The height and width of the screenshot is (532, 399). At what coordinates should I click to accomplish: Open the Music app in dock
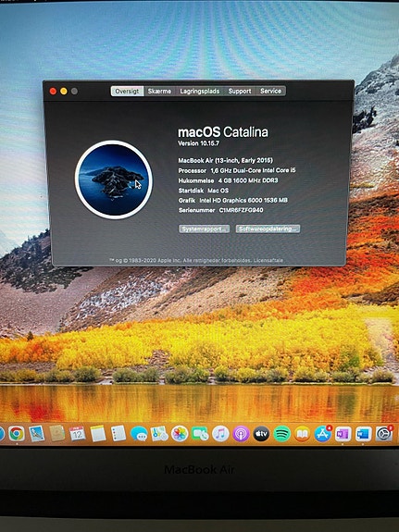click(220, 434)
